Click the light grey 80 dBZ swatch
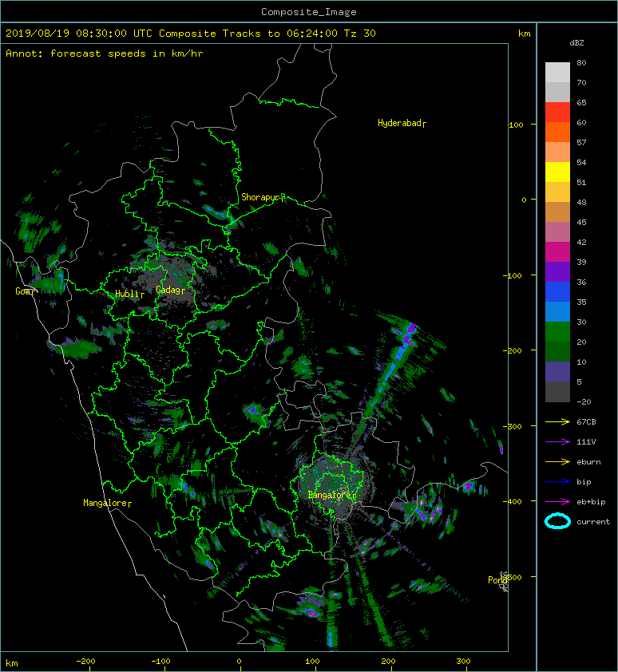The image size is (618, 672). pos(557,72)
